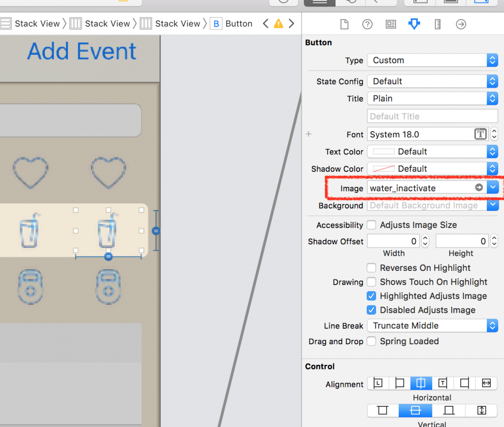Select bottom vertical alignment icon

click(449, 411)
